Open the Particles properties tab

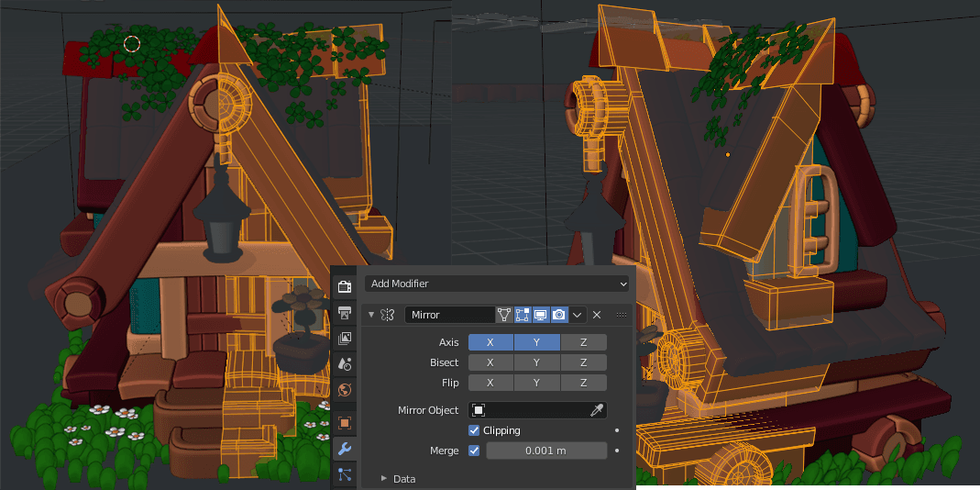coord(345,474)
